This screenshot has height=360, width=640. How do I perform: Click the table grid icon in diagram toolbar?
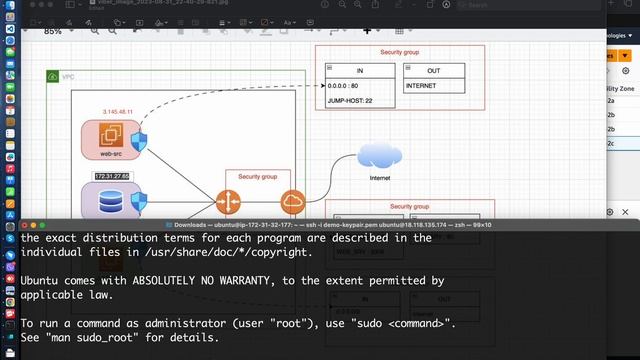click(x=399, y=31)
